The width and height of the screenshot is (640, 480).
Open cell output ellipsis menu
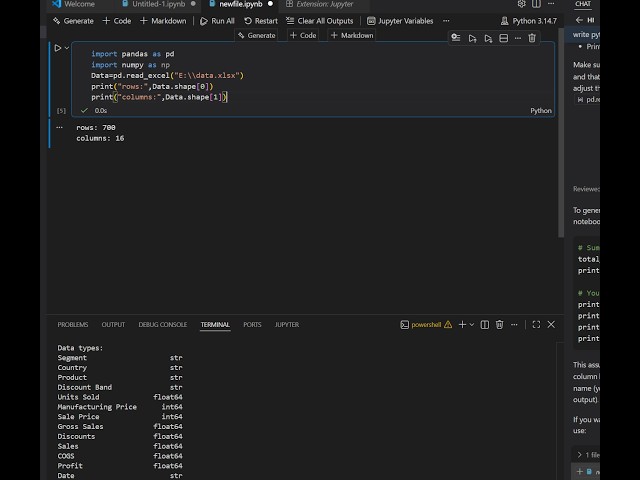pos(59,127)
